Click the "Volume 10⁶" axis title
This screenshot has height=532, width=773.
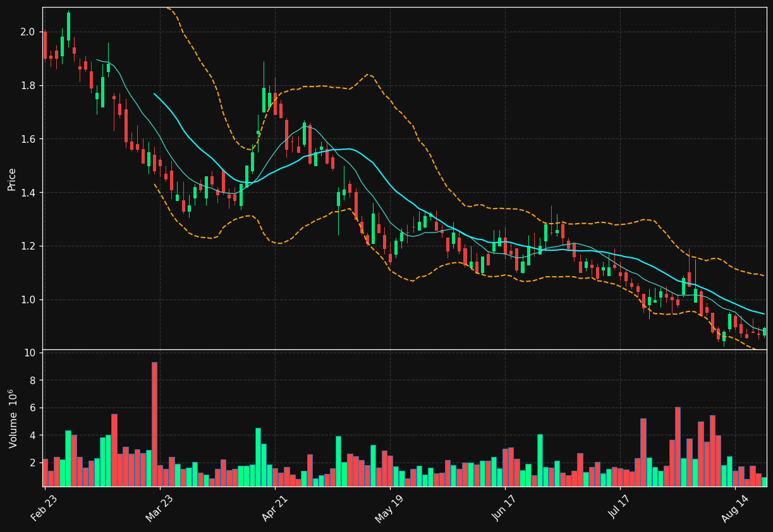(12, 418)
